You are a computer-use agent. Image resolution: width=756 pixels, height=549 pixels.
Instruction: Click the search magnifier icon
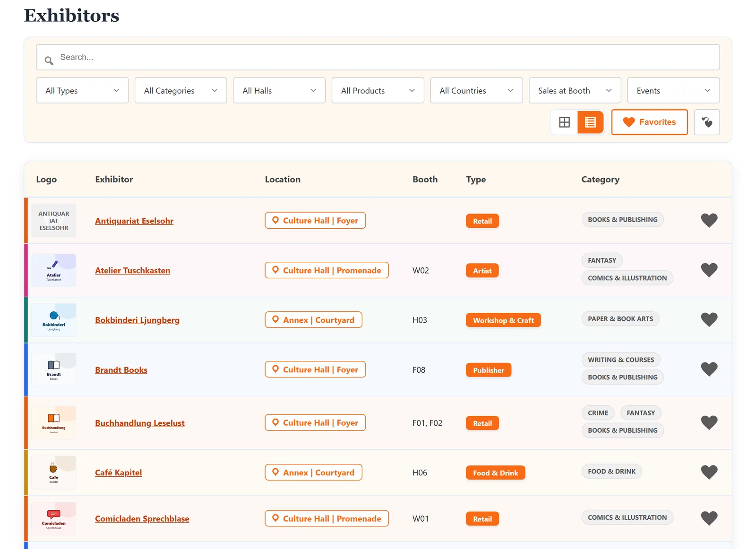point(49,60)
